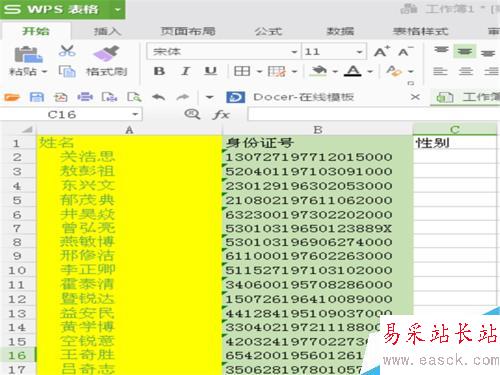Apply cell borders icon
500x375 pixels.
pyautogui.click(x=242, y=71)
